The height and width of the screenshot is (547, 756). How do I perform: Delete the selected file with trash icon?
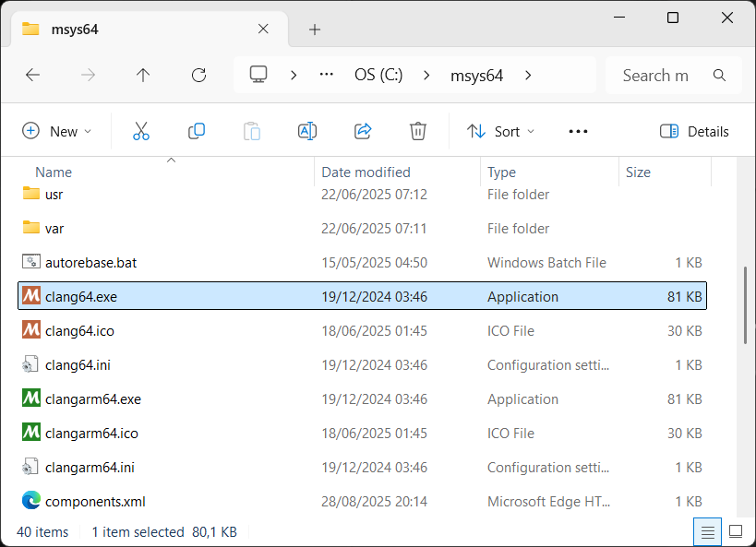click(x=417, y=131)
